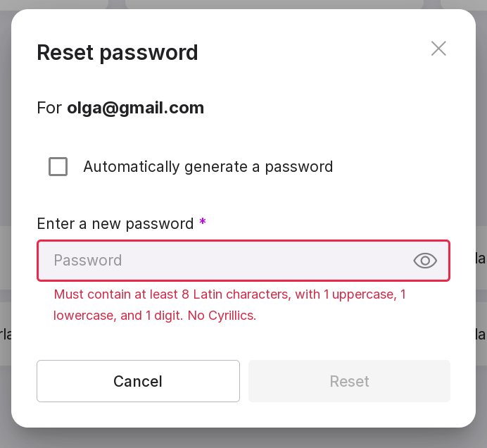This screenshot has width=487, height=448.
Task: Click the Reset button
Action: (x=349, y=381)
